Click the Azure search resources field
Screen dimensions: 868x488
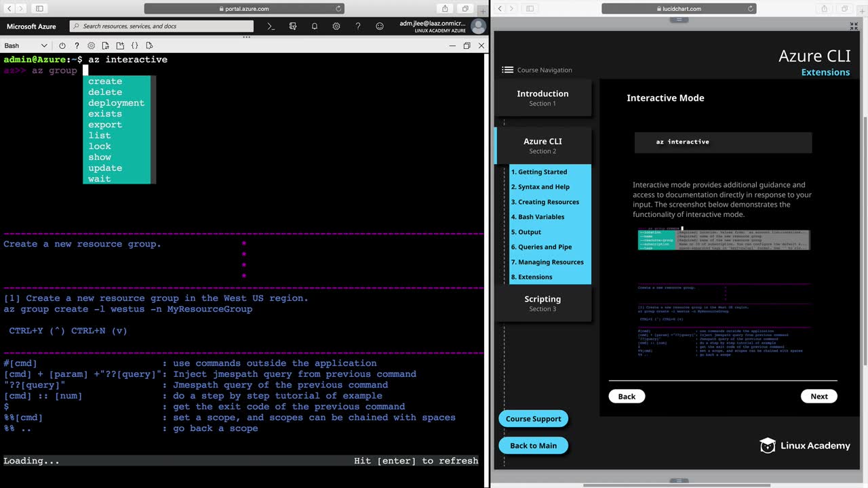[x=161, y=26]
